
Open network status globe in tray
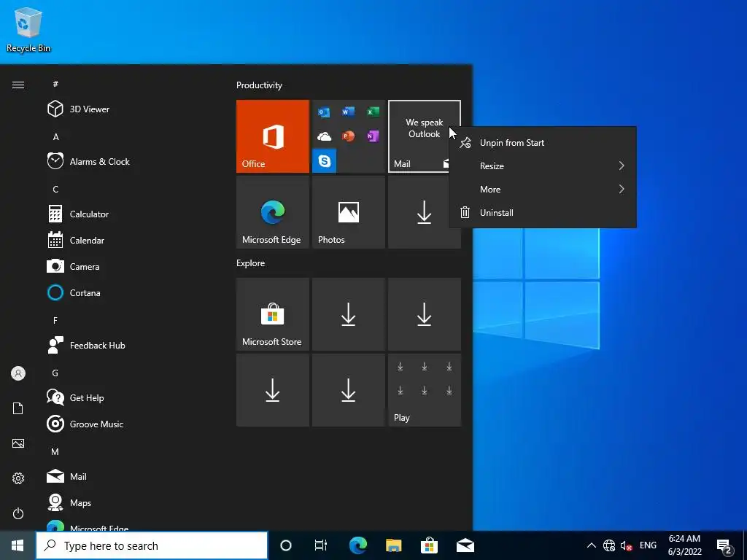coord(609,545)
